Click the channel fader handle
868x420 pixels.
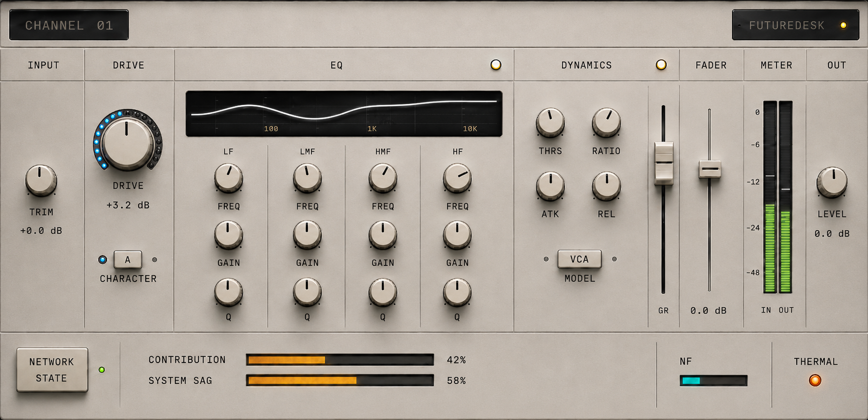[710, 169]
